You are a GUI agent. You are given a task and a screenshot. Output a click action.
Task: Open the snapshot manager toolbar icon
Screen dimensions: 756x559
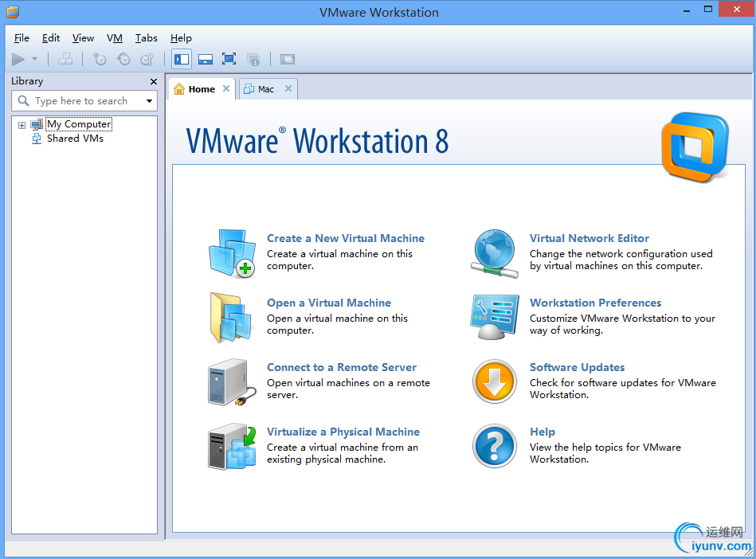point(147,59)
